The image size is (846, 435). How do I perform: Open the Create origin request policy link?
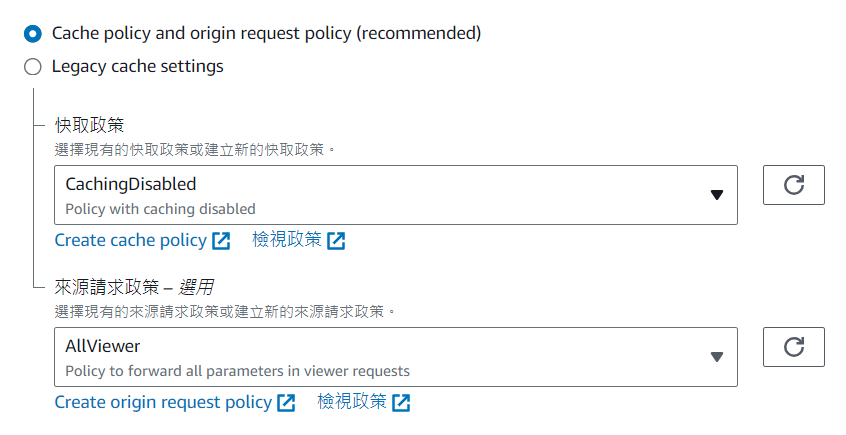(163, 402)
